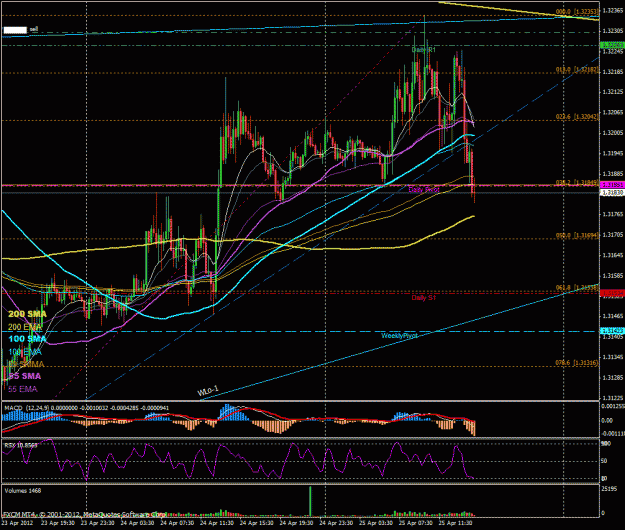Click price axis value 1.31345
The width and height of the screenshot is (625, 530).
(613, 357)
